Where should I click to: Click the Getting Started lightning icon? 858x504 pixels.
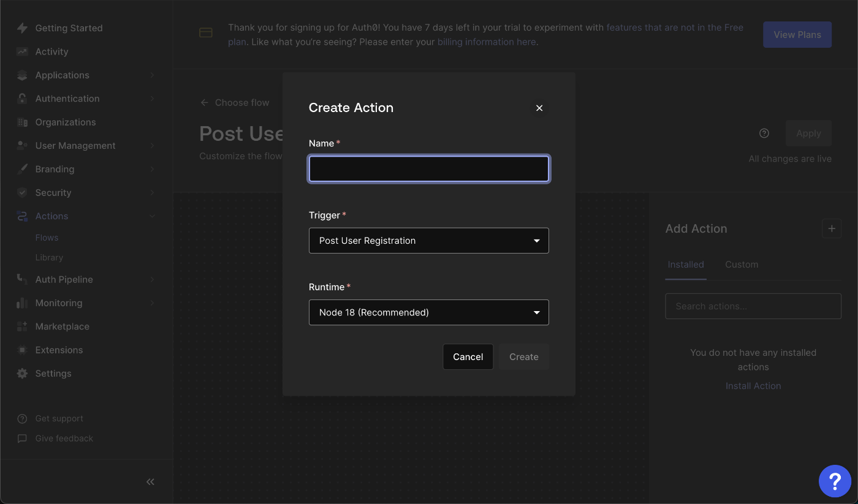click(x=22, y=28)
